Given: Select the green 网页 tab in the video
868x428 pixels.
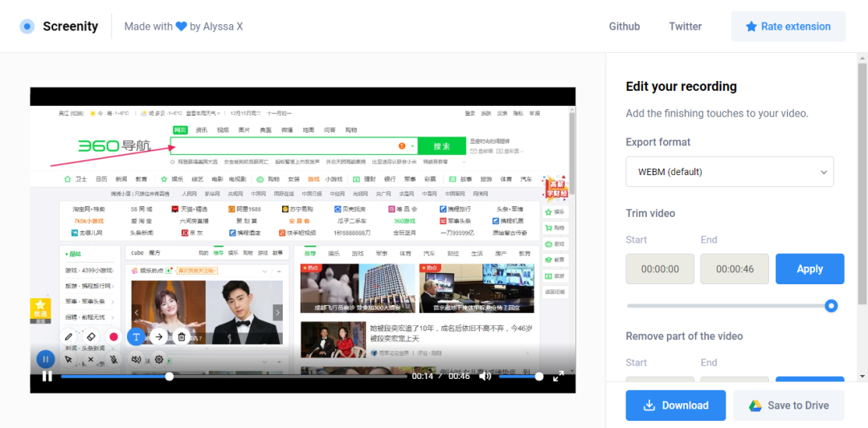Looking at the screenshot, I should 180,130.
